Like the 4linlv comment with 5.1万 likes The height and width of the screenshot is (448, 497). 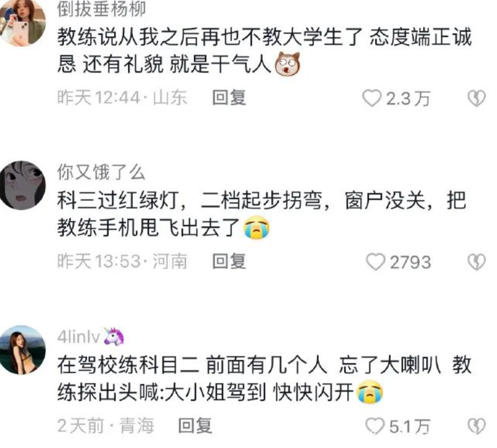(374, 425)
